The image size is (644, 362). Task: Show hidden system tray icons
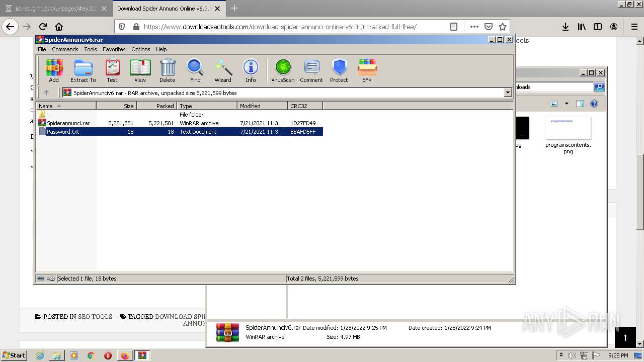tap(561, 355)
